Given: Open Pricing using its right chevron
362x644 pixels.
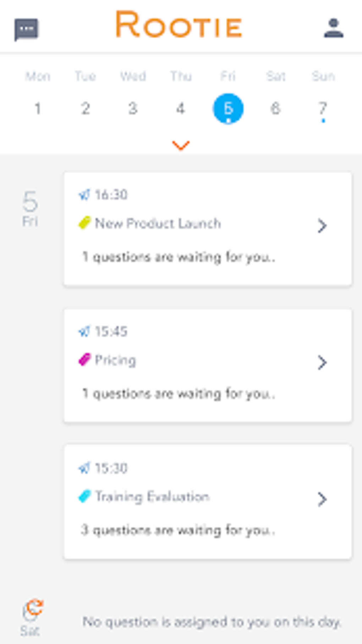Looking at the screenshot, I should coord(322,363).
